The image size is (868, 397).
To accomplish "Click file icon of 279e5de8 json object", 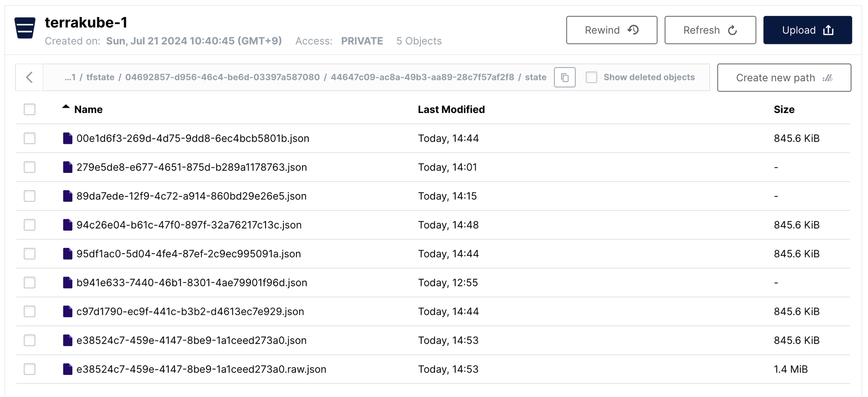I will 67,167.
